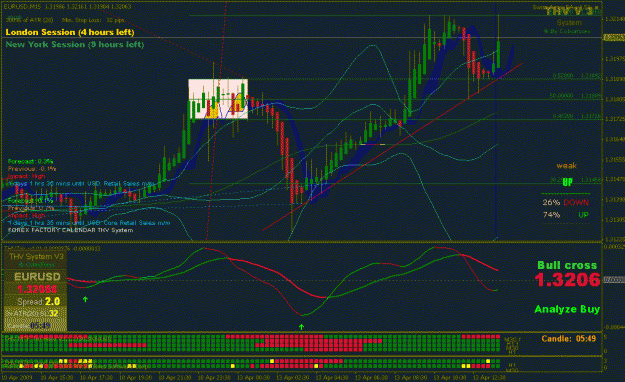
Task: Click the 13 Apr 04:30 time axis label
Action: pyautogui.click(x=332, y=377)
